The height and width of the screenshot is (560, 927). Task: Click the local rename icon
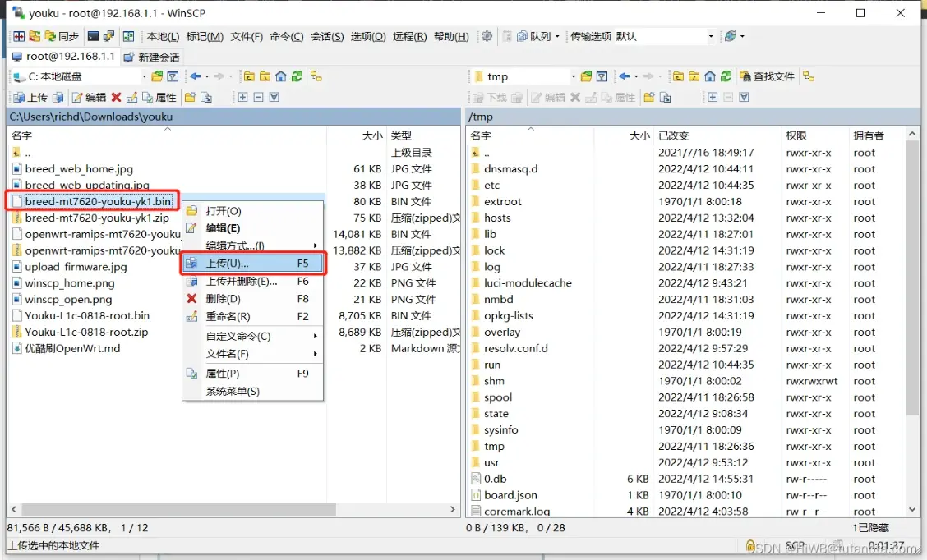point(131,98)
